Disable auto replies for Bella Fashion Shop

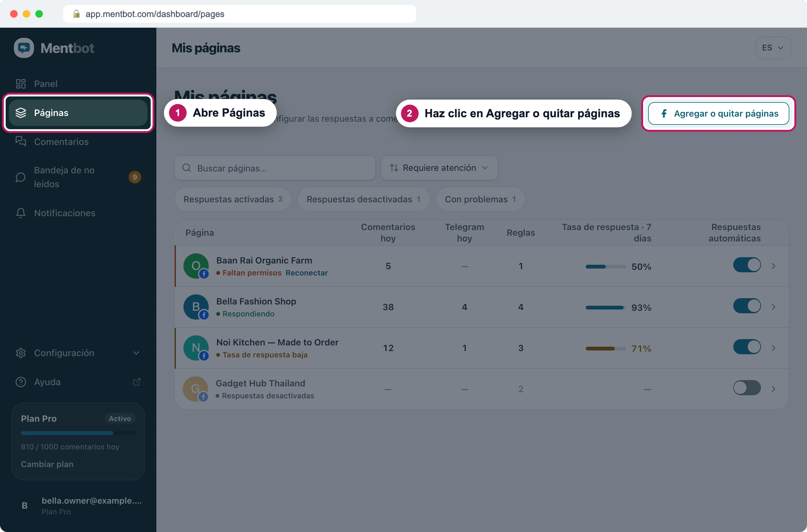[x=746, y=306]
